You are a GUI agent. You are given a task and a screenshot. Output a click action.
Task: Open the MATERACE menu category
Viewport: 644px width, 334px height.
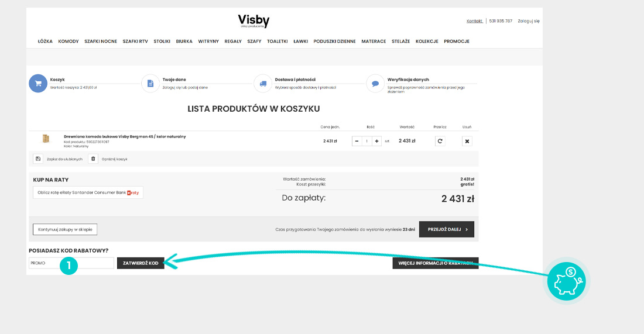374,42
